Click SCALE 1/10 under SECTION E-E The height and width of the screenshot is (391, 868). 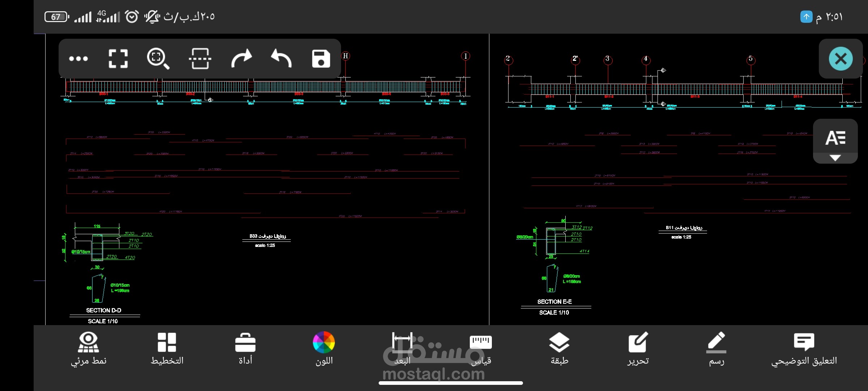tap(554, 312)
